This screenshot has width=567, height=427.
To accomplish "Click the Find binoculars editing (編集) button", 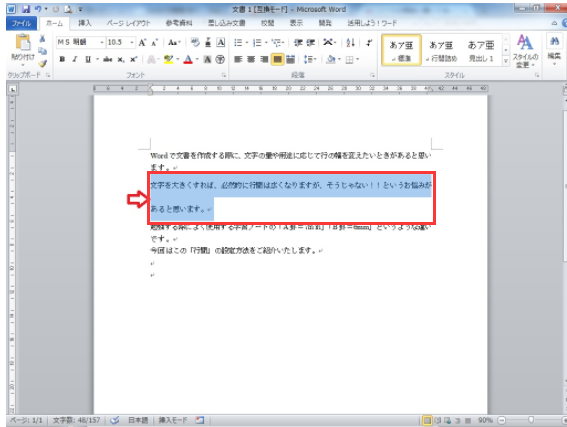I will 554,48.
